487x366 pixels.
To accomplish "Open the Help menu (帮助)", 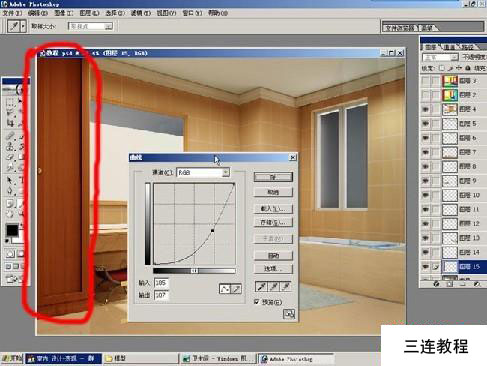I will [x=218, y=13].
